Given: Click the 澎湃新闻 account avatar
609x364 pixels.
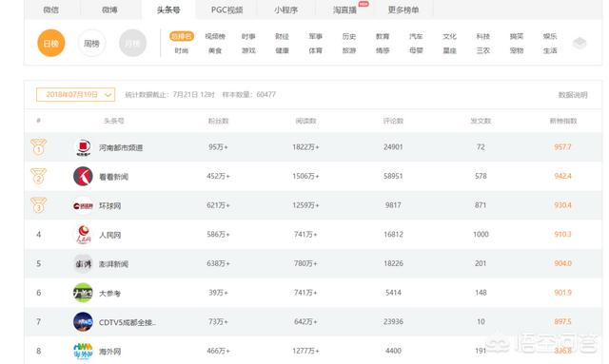Looking at the screenshot, I should tap(83, 264).
